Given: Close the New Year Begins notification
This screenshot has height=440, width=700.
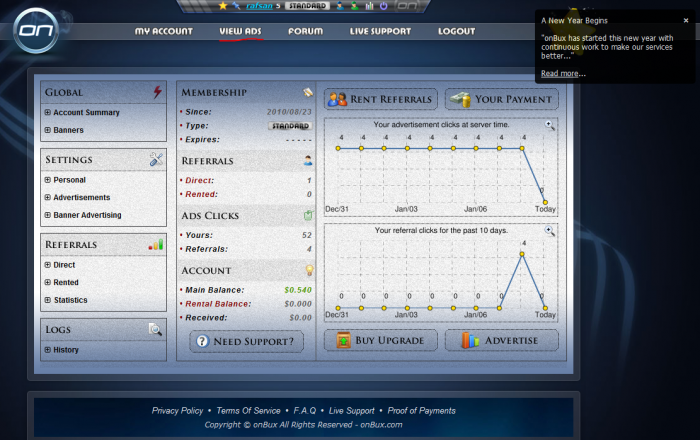Looking at the screenshot, I should point(686,21).
